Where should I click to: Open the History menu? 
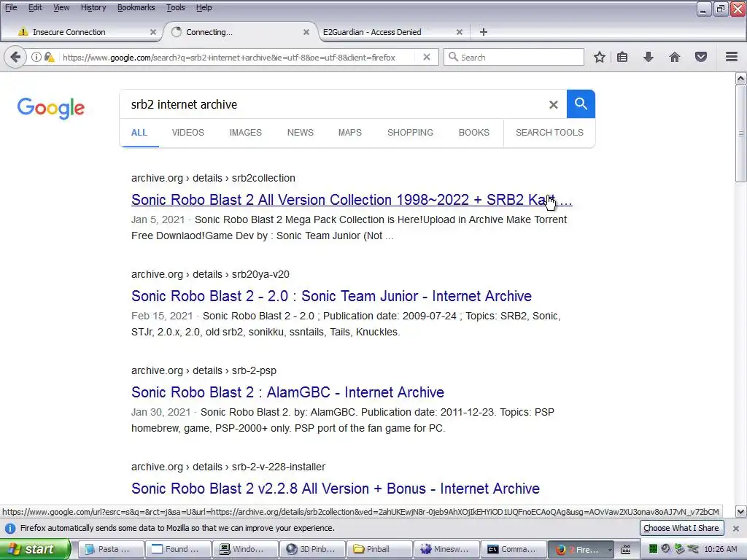click(x=93, y=7)
